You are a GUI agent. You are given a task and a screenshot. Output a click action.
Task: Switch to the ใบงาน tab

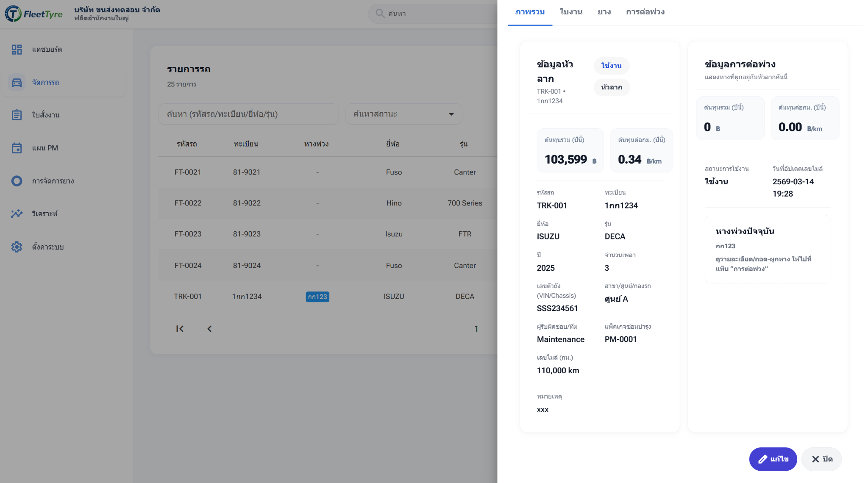tap(571, 12)
